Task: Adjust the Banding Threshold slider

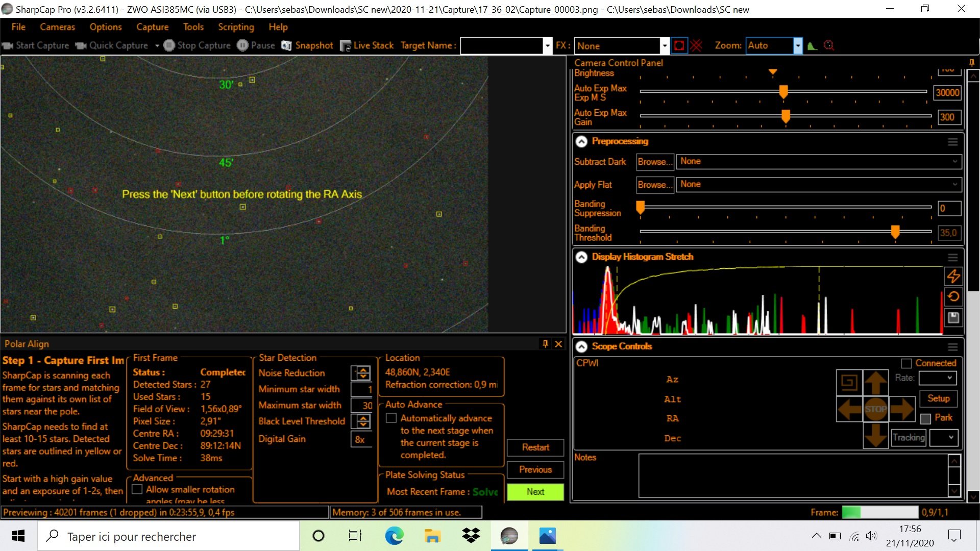Action: point(895,231)
